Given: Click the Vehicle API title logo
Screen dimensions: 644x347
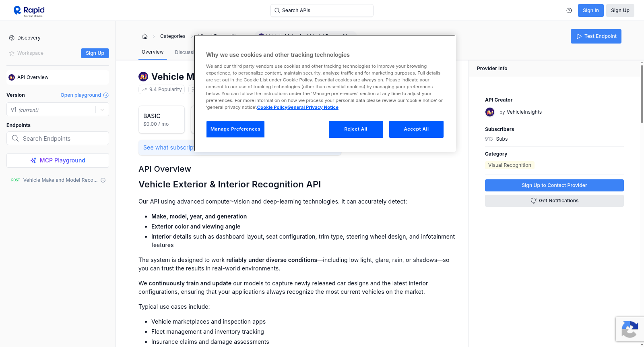Looking at the screenshot, I should [143, 77].
